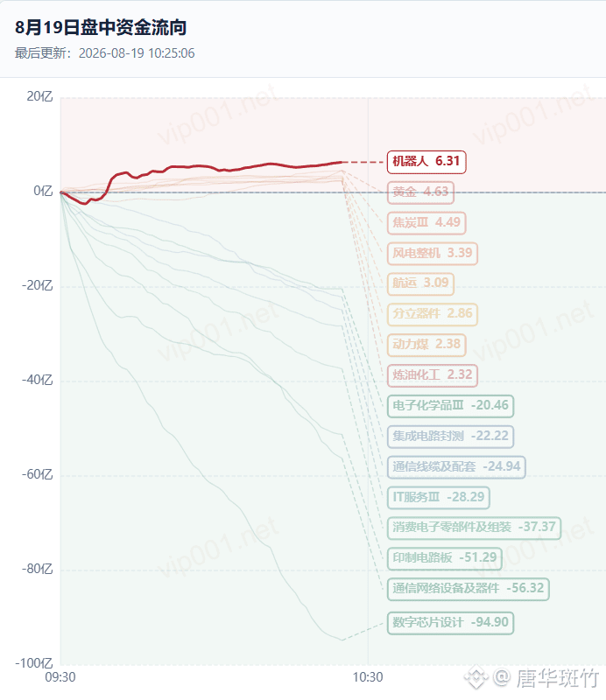This screenshot has width=606, height=700.
Task: Select the 分立器件 2.86 label
Action: (x=432, y=314)
